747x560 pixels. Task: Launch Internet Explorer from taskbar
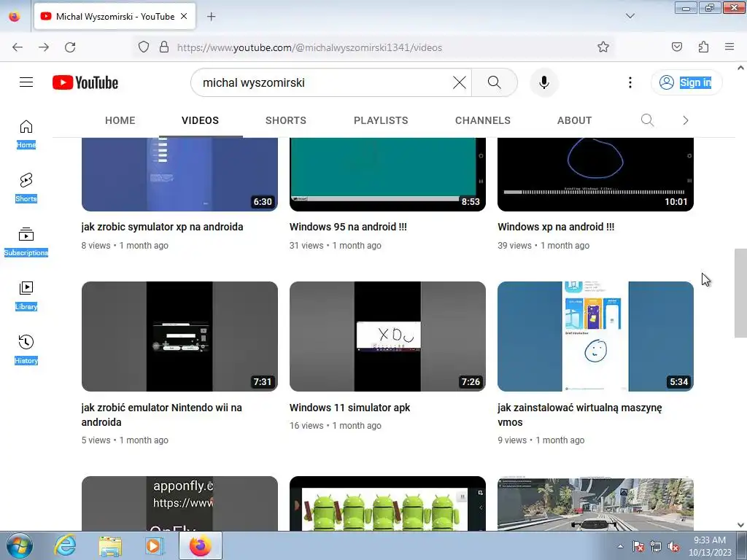pos(65,545)
